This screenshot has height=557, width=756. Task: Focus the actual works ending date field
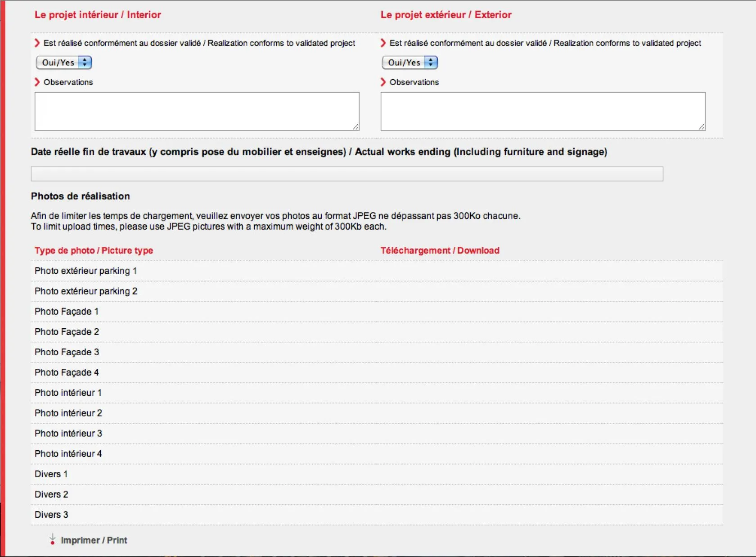coord(346,174)
